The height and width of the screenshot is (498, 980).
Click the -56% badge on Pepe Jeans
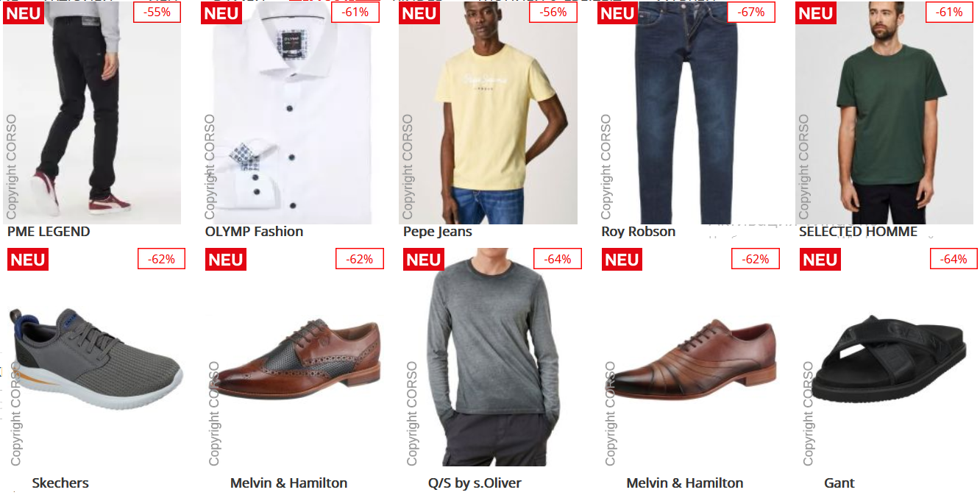pyautogui.click(x=553, y=12)
